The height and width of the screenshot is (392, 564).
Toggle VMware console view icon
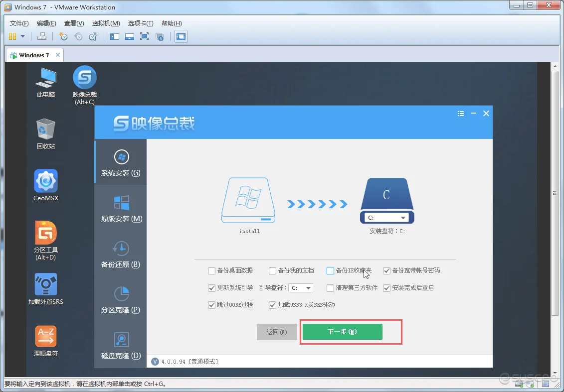click(181, 36)
